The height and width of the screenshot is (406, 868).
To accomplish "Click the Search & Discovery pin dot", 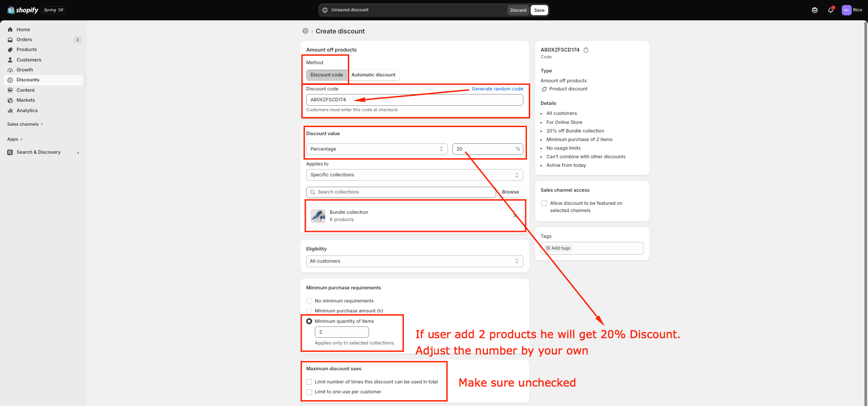I will click(78, 153).
